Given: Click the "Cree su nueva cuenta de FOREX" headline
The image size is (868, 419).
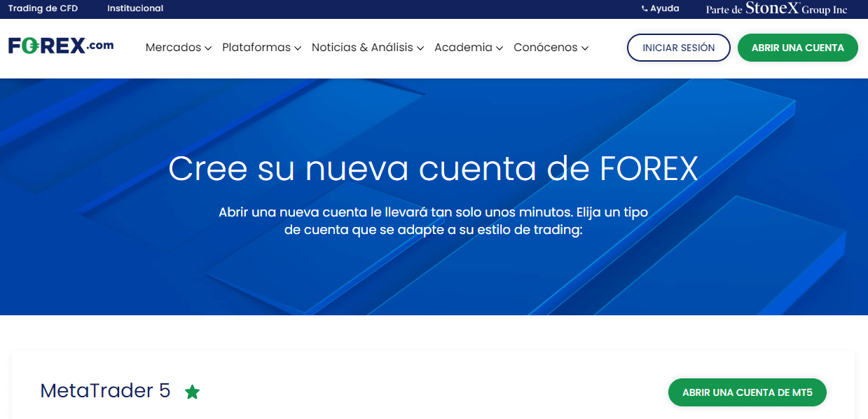Looking at the screenshot, I should tap(433, 169).
